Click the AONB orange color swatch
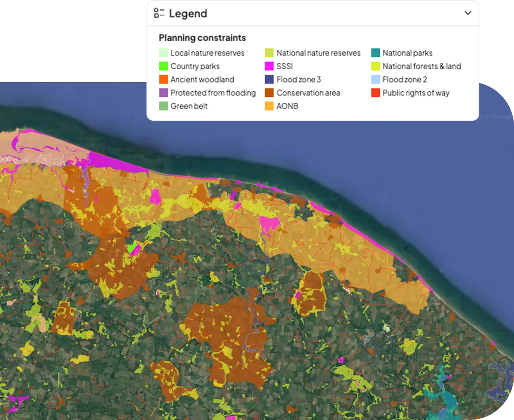 click(x=270, y=106)
